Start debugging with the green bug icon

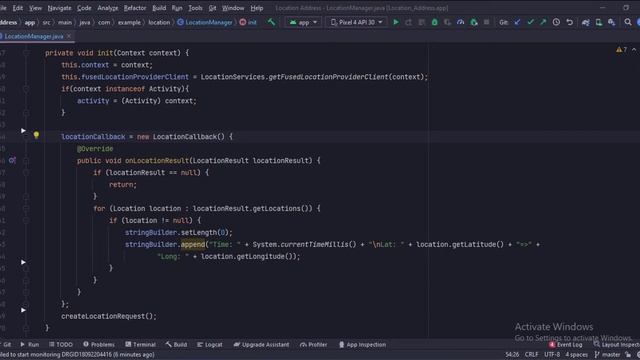[x=435, y=22]
